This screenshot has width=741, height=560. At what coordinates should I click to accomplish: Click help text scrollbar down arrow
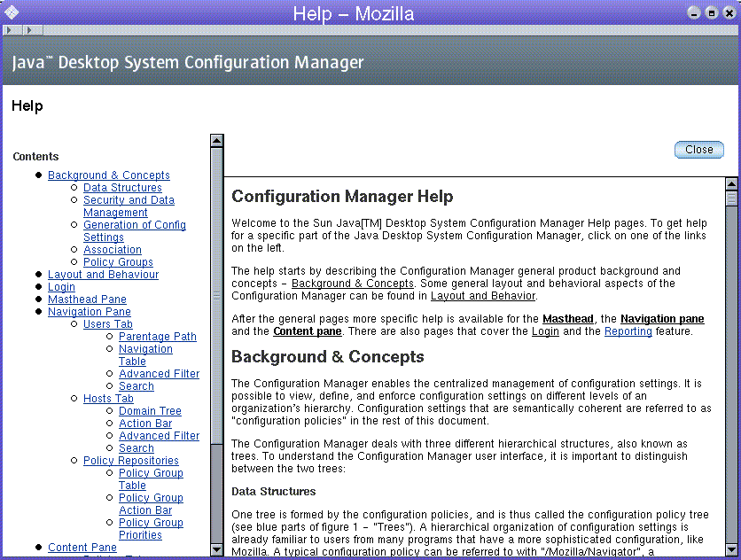731,549
